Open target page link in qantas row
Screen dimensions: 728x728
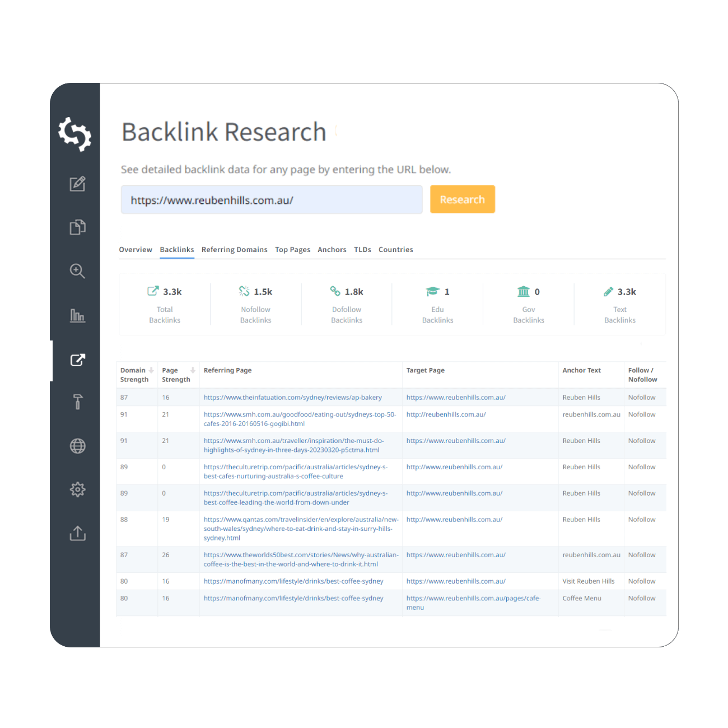(x=454, y=520)
